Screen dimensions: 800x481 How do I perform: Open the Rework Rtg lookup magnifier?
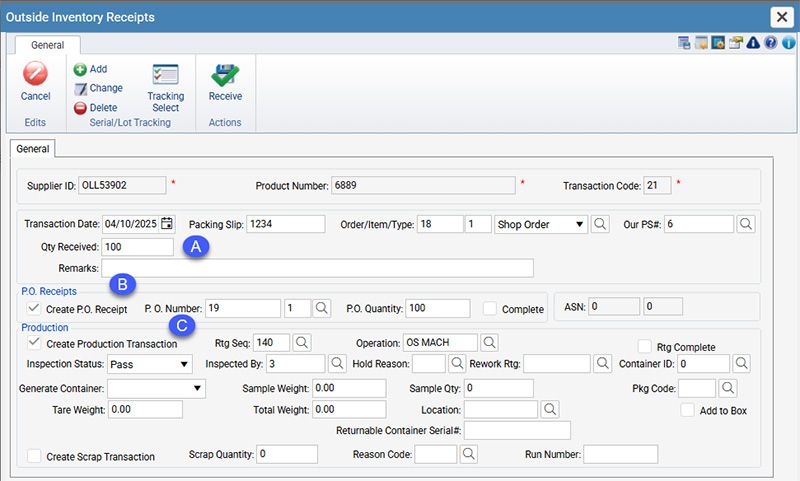point(603,364)
